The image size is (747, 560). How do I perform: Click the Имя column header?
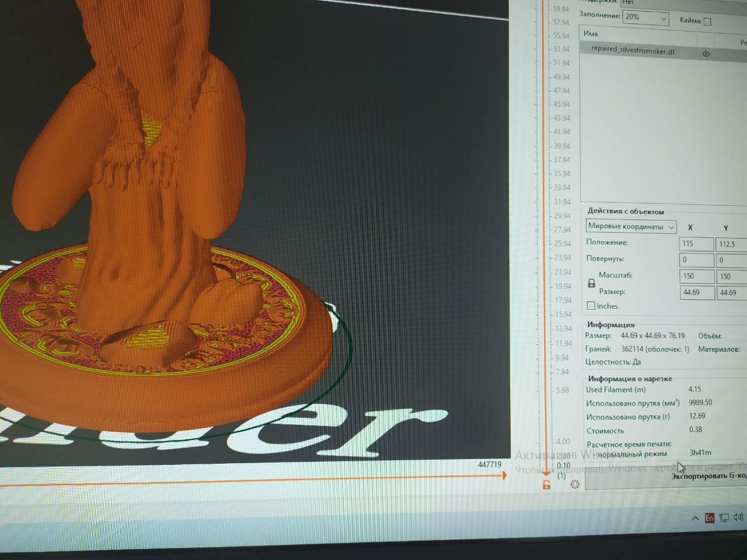click(591, 34)
